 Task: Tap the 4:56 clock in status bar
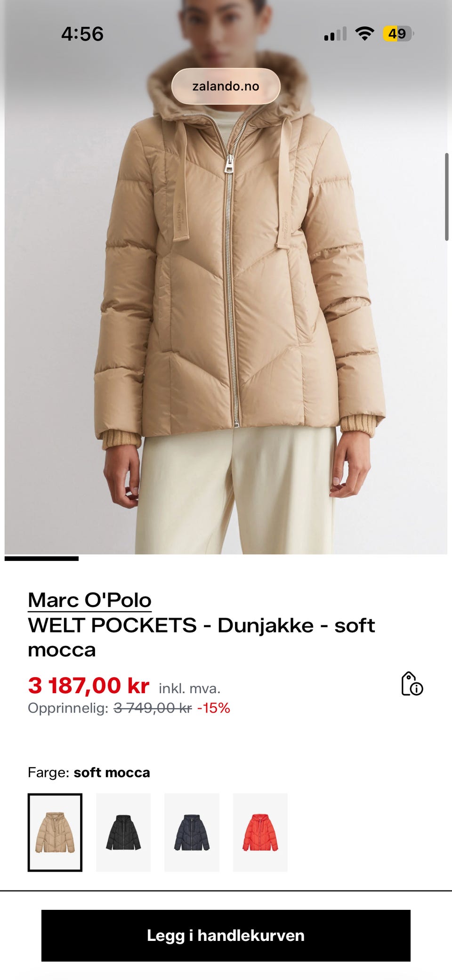coord(82,34)
